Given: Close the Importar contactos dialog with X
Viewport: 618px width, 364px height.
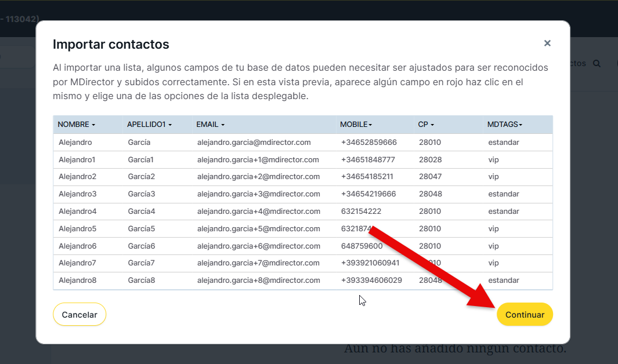Looking at the screenshot, I should click(547, 43).
